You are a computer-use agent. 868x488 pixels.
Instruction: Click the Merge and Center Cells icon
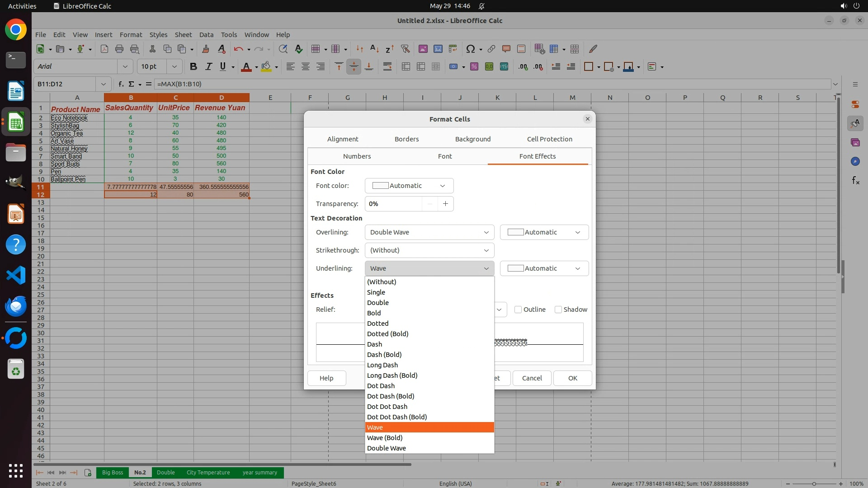pos(406,66)
